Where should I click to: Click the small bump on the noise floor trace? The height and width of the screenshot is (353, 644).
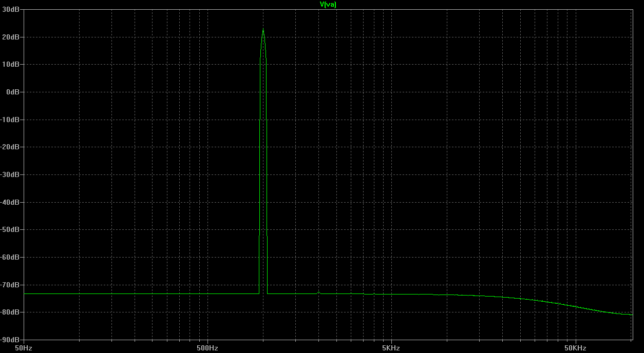click(319, 292)
